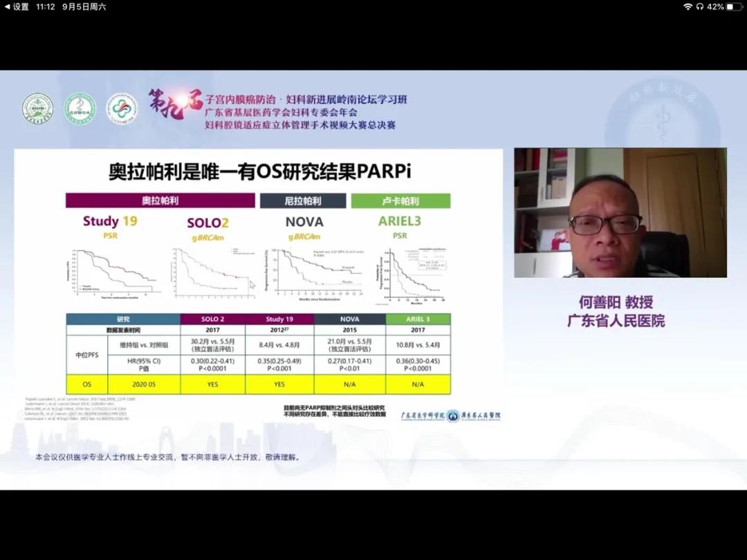Click the Study 19 survival curve chart

tap(115, 271)
